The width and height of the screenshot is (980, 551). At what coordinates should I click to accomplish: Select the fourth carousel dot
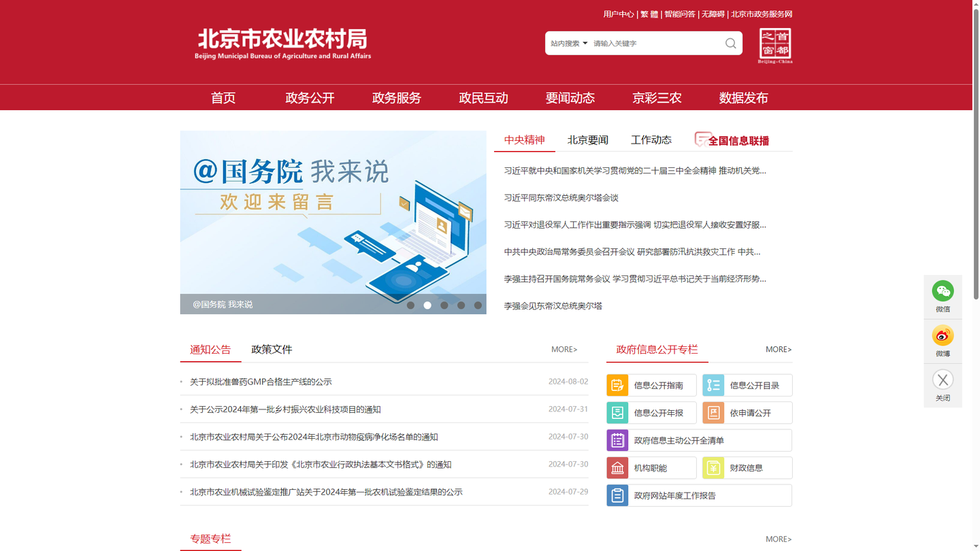(x=461, y=305)
